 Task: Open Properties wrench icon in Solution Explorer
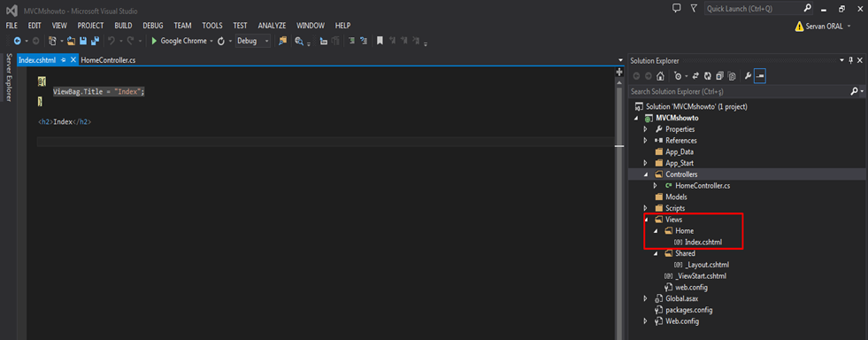pyautogui.click(x=748, y=76)
